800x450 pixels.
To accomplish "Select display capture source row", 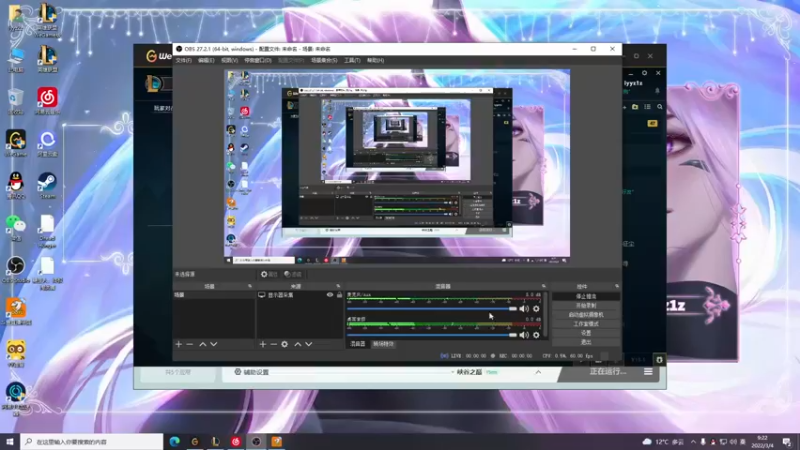I will point(299,295).
